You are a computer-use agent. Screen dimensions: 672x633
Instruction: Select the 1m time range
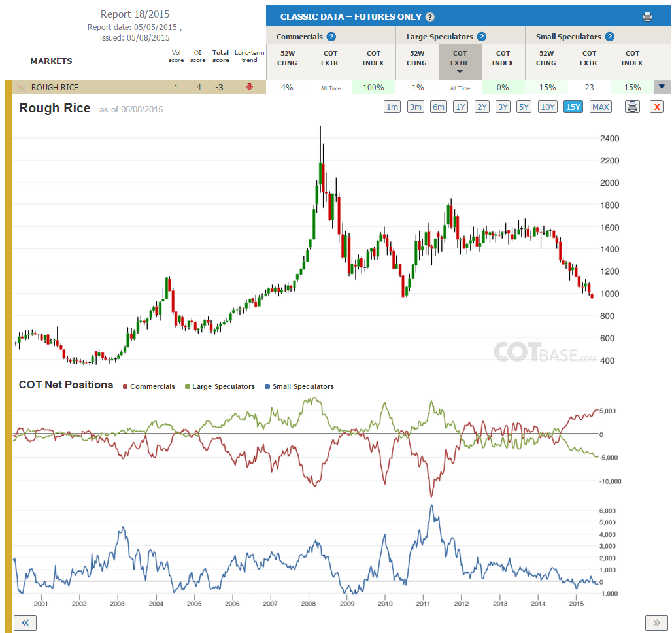[x=392, y=107]
